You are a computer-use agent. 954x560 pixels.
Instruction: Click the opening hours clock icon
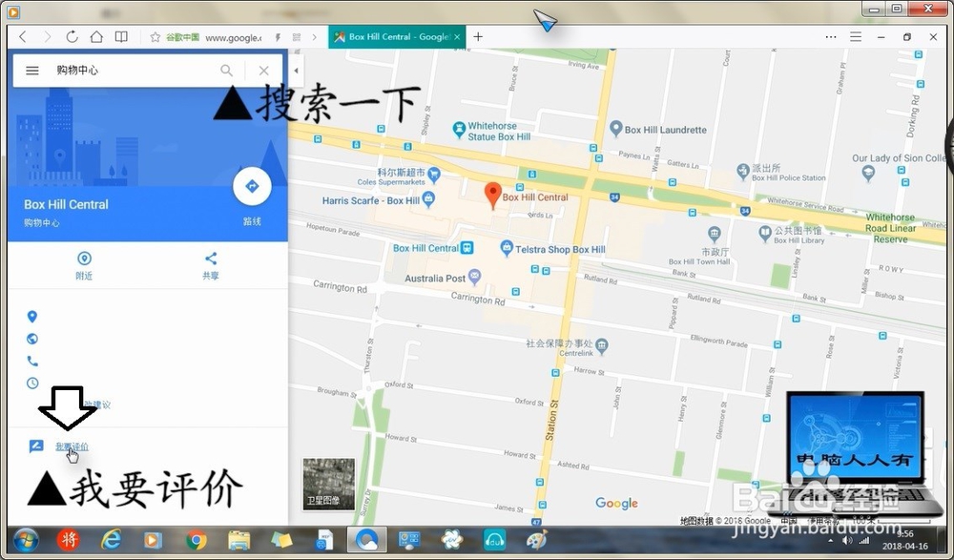coord(32,383)
